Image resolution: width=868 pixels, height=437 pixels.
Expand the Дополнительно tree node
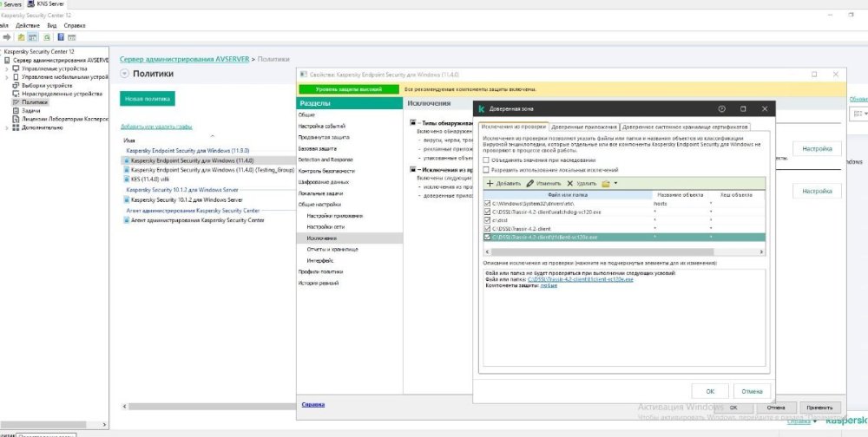8,127
